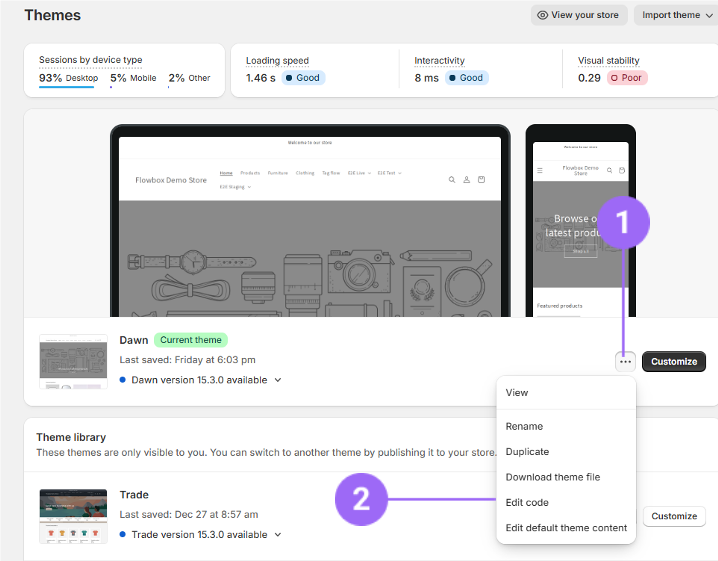Screen dimensions: 718x561
Task: Click the purple number 2 annotation circle
Action: 362,499
